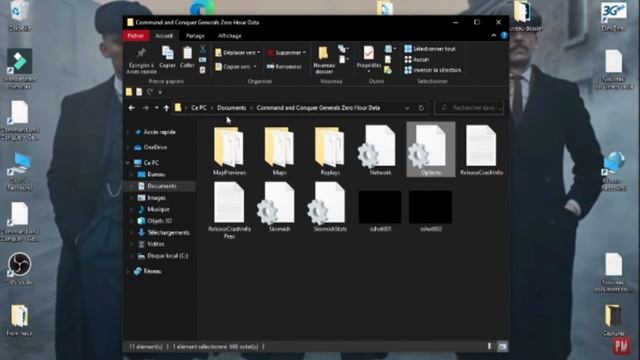Click the Corbeille recycle bin desktop icon
This screenshot has height=360, width=640.
click(x=19, y=16)
